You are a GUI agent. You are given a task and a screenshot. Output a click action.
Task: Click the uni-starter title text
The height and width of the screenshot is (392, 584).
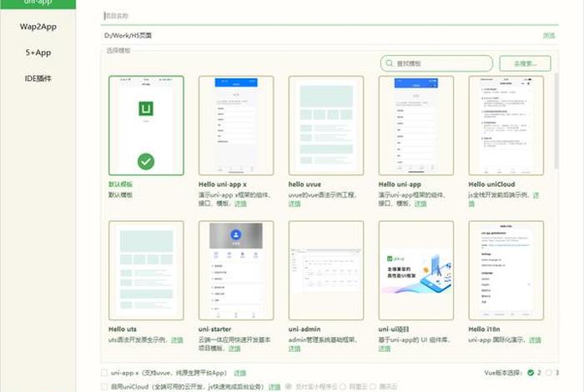pos(214,329)
